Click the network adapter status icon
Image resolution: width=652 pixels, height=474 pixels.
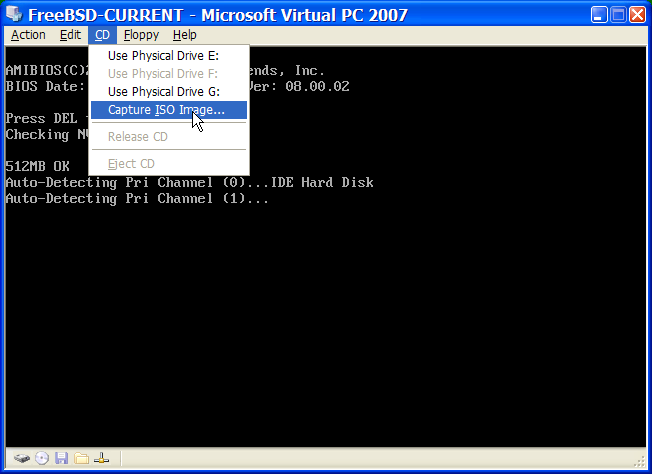click(x=101, y=458)
